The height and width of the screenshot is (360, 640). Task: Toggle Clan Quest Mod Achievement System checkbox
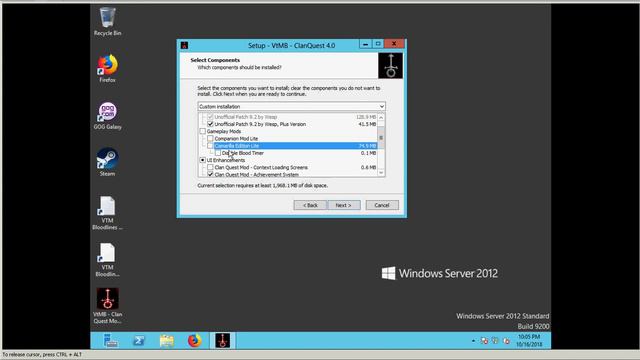211,174
